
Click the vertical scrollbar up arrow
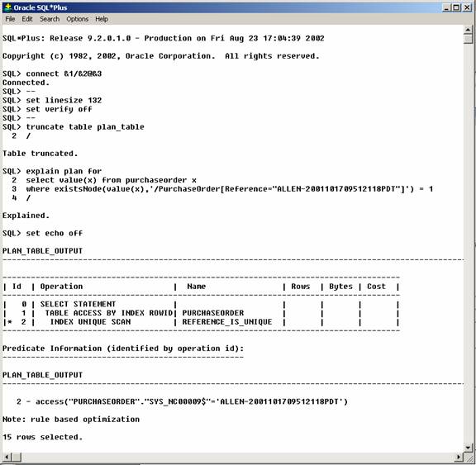click(x=468, y=30)
